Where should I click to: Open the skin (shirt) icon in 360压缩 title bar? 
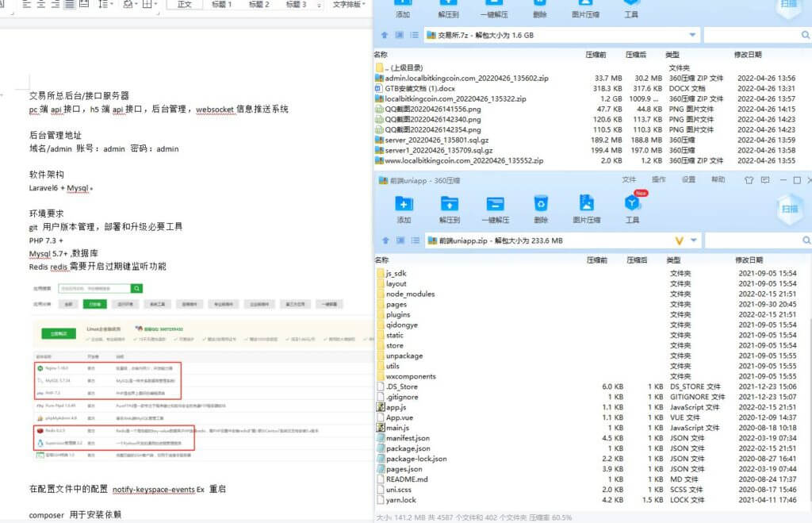[x=749, y=180]
